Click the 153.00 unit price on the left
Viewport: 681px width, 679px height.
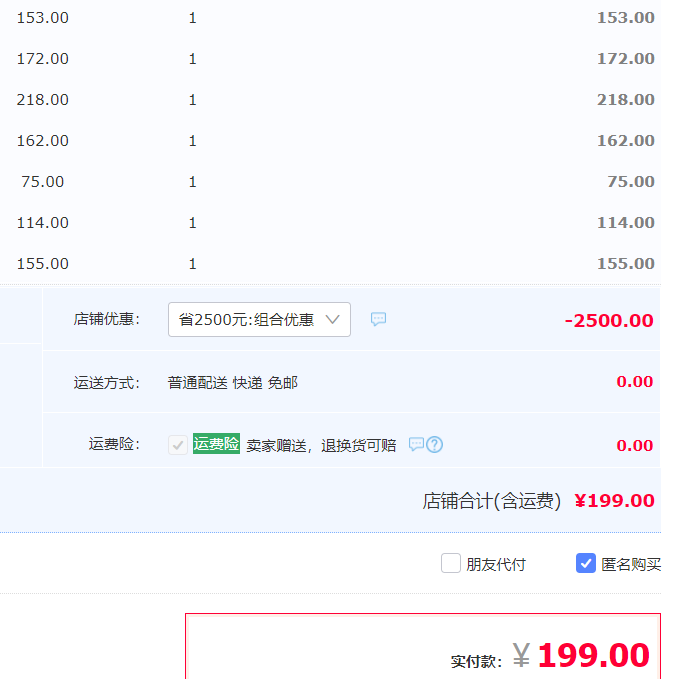pyautogui.click(x=43, y=18)
